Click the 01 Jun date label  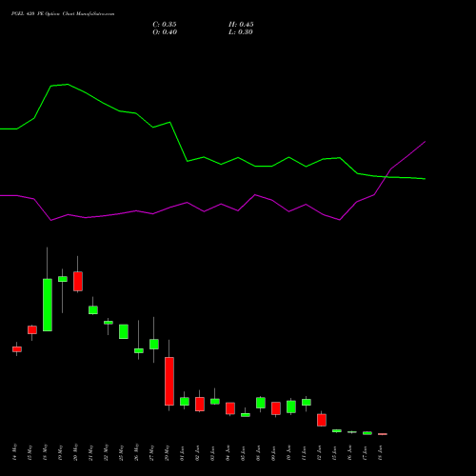click(x=182, y=453)
